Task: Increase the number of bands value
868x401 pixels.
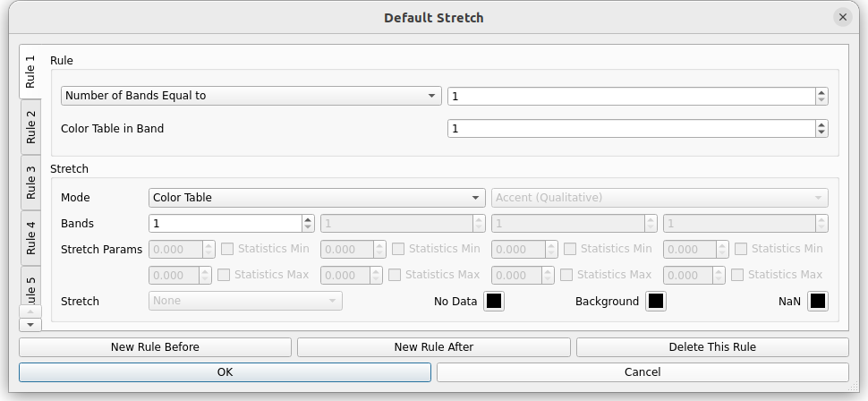Action: [821, 92]
